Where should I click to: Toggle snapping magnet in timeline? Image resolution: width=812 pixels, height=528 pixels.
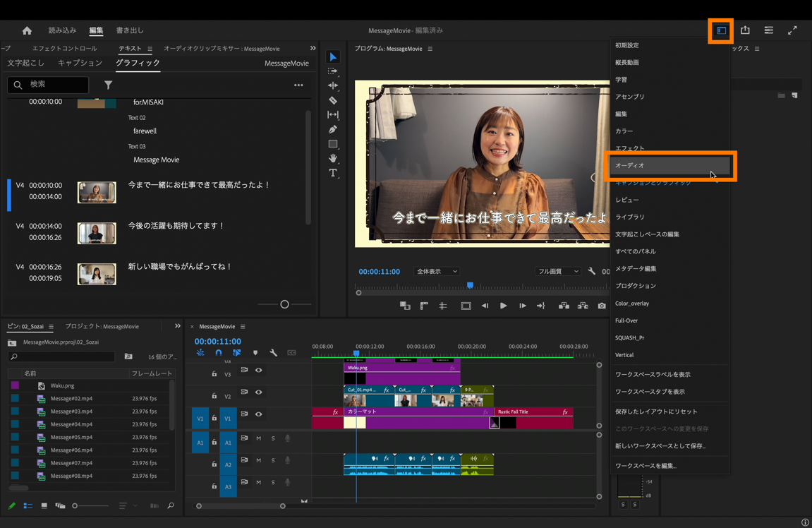click(219, 352)
